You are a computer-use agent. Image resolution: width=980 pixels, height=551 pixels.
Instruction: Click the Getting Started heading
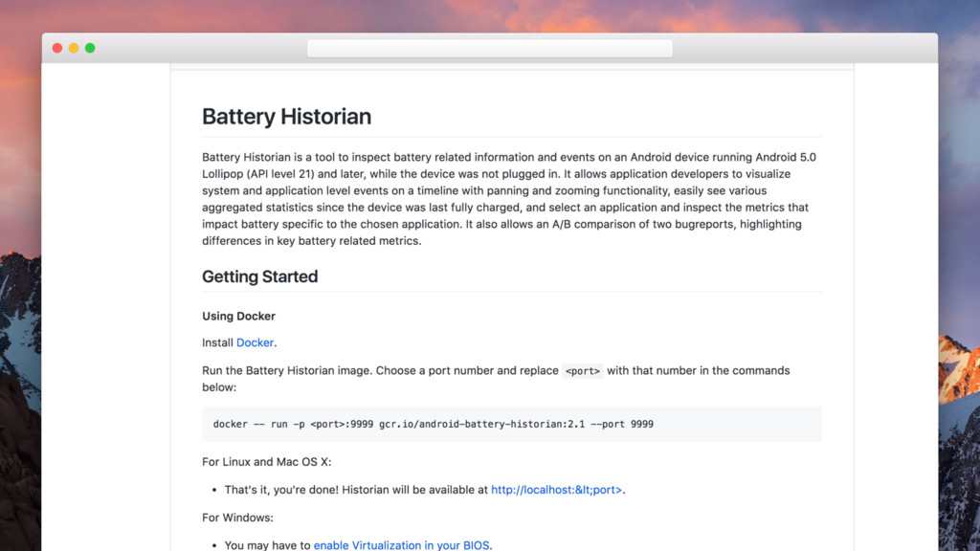[260, 276]
